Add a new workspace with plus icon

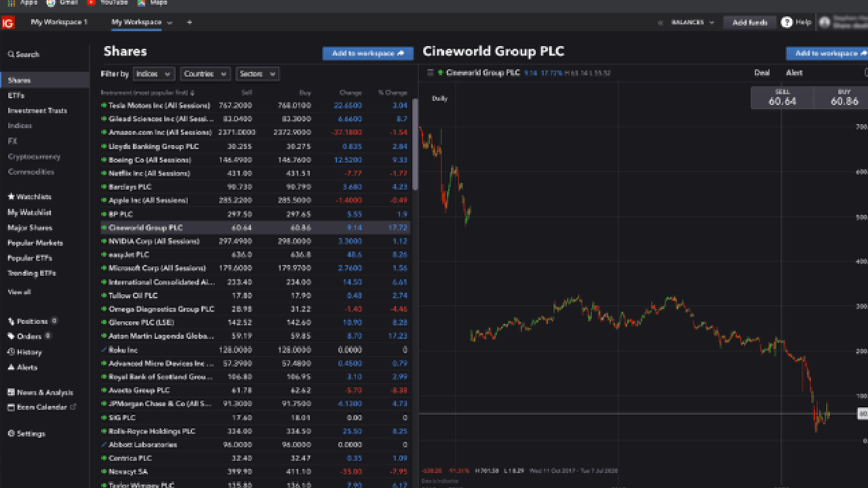pyautogui.click(x=189, y=22)
